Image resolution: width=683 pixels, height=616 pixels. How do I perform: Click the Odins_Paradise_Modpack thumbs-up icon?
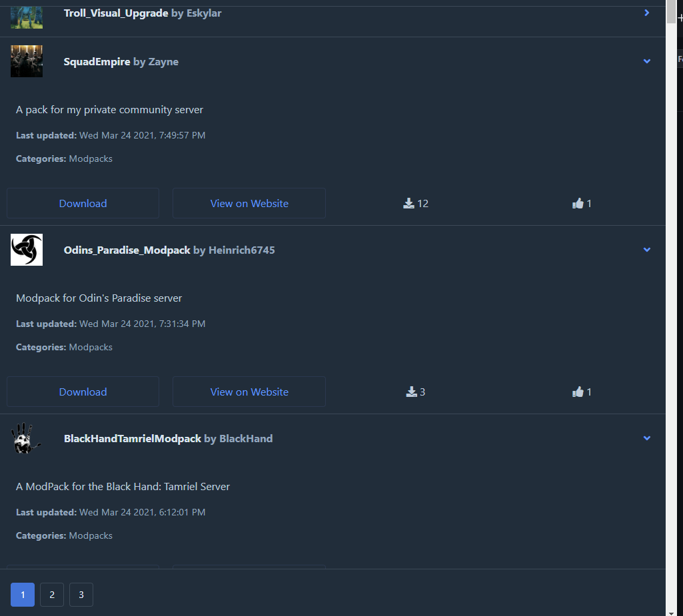click(x=578, y=392)
